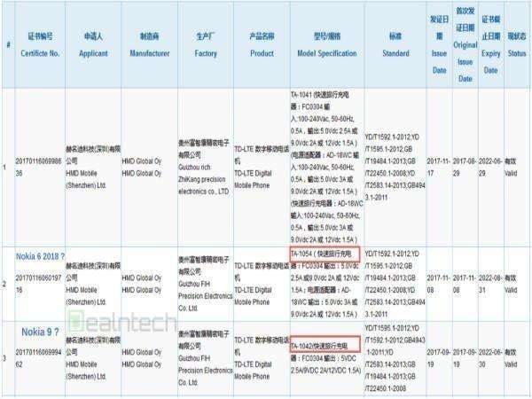
Task: Click the Product column header
Action: click(261, 43)
